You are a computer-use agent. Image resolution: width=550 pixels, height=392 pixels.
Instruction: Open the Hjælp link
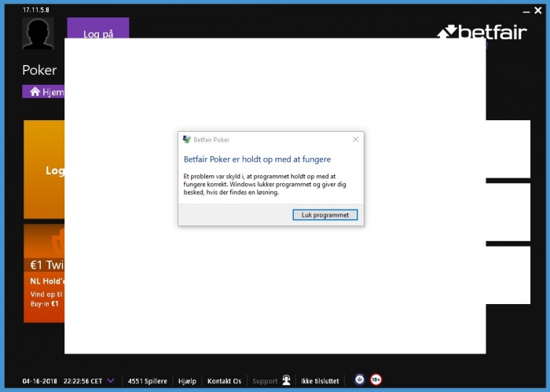tap(187, 381)
